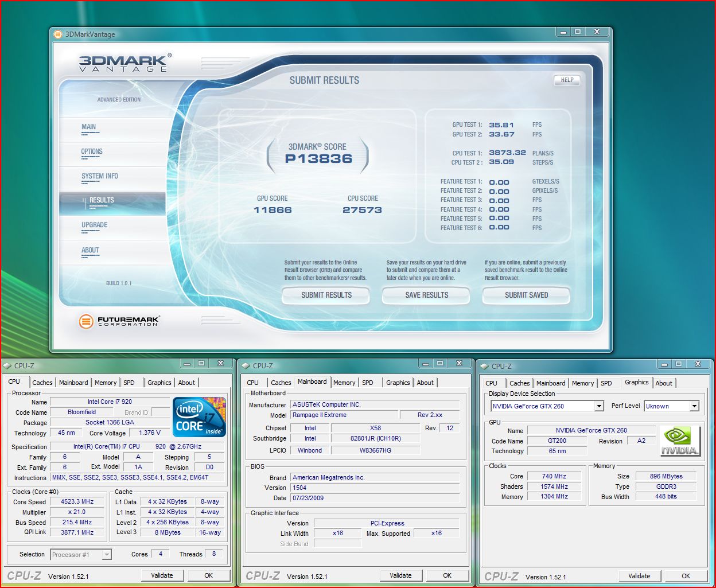Open the HELP button in 3DMark
This screenshot has width=716, height=588.
click(567, 80)
